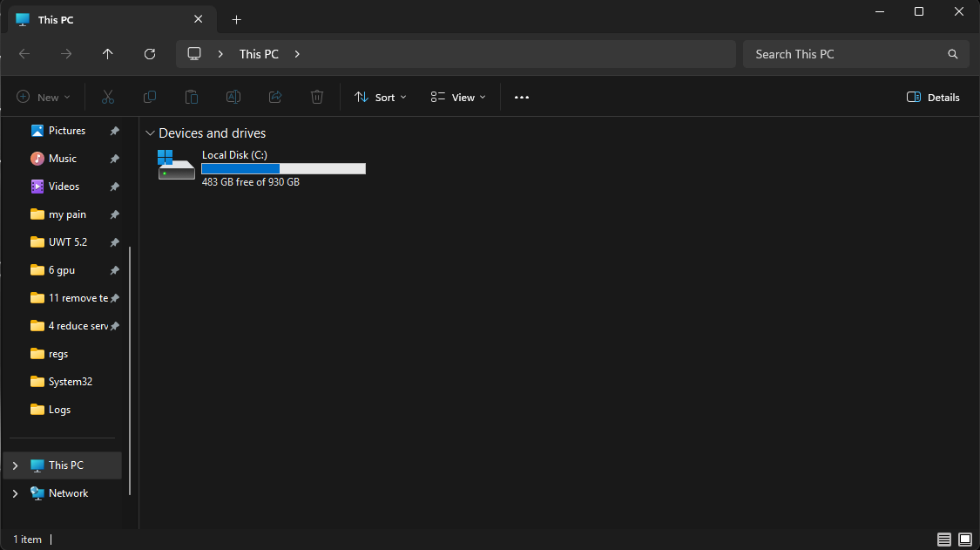This screenshot has height=550, width=980.
Task: Close the This PC tab
Action: click(x=198, y=19)
